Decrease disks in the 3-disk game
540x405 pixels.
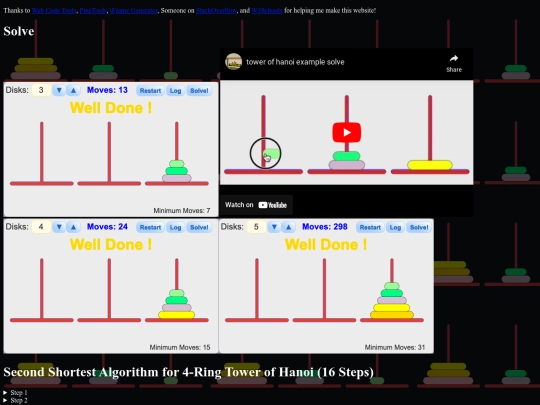(59, 90)
